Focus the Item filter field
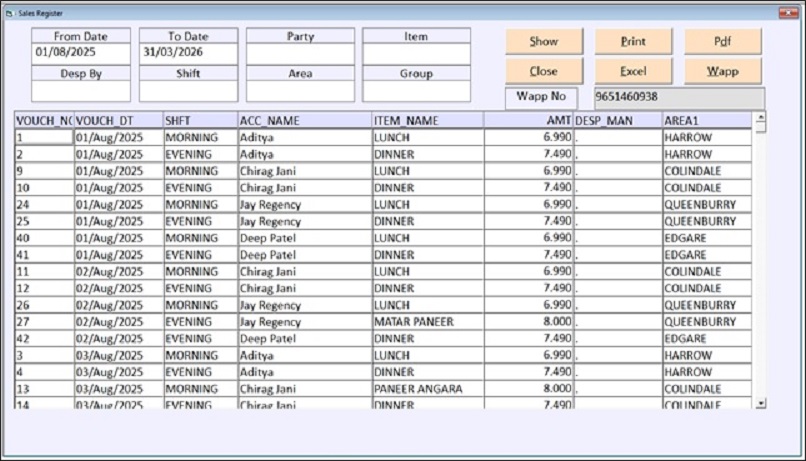The image size is (806, 461). (416, 53)
